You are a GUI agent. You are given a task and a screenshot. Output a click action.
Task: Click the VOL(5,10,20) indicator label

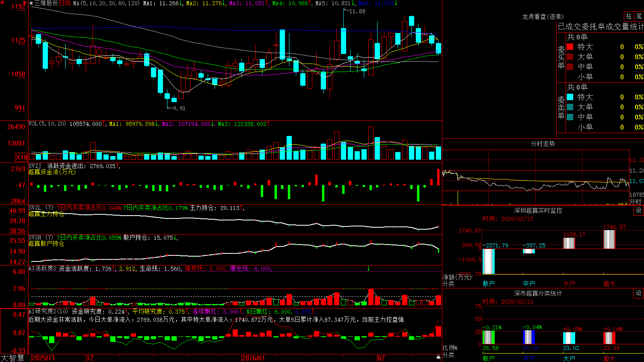click(x=47, y=123)
